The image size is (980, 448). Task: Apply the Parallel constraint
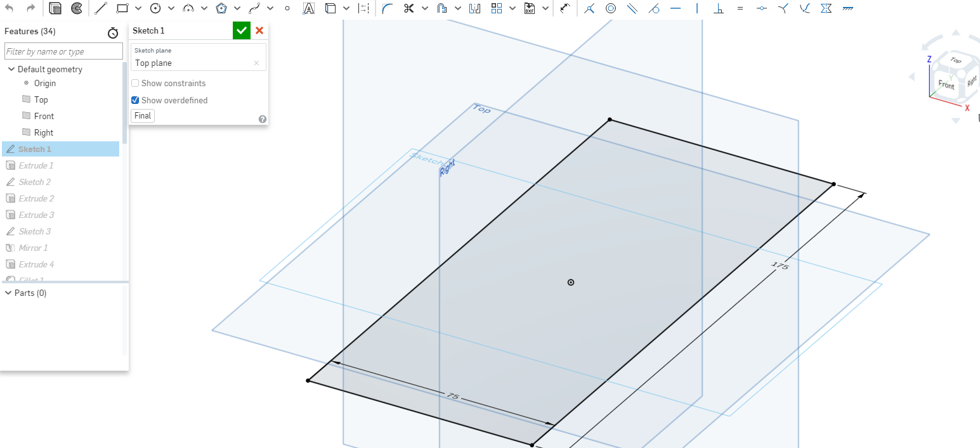632,8
